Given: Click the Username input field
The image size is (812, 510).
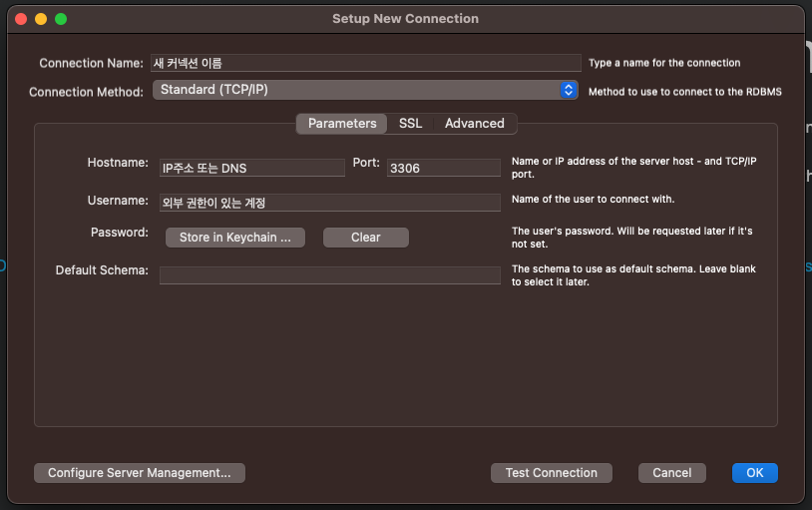Looking at the screenshot, I should [330, 203].
